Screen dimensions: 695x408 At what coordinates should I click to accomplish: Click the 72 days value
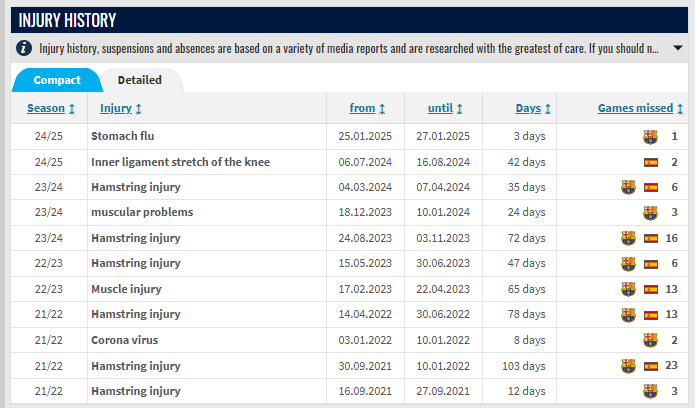[527, 238]
